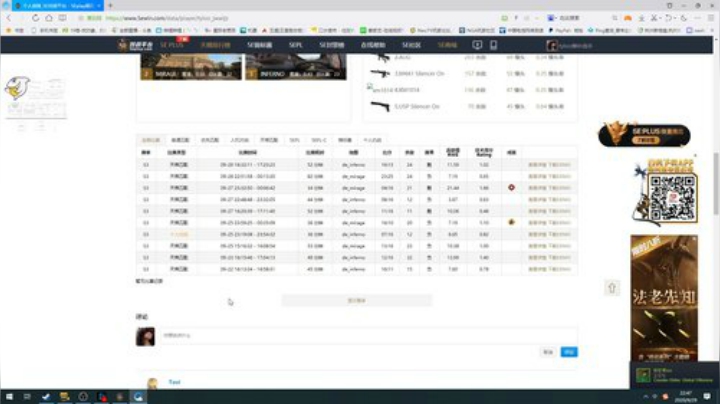Open the INFERNO map card thumbnail
This screenshot has width=720, height=404.
coord(296,67)
